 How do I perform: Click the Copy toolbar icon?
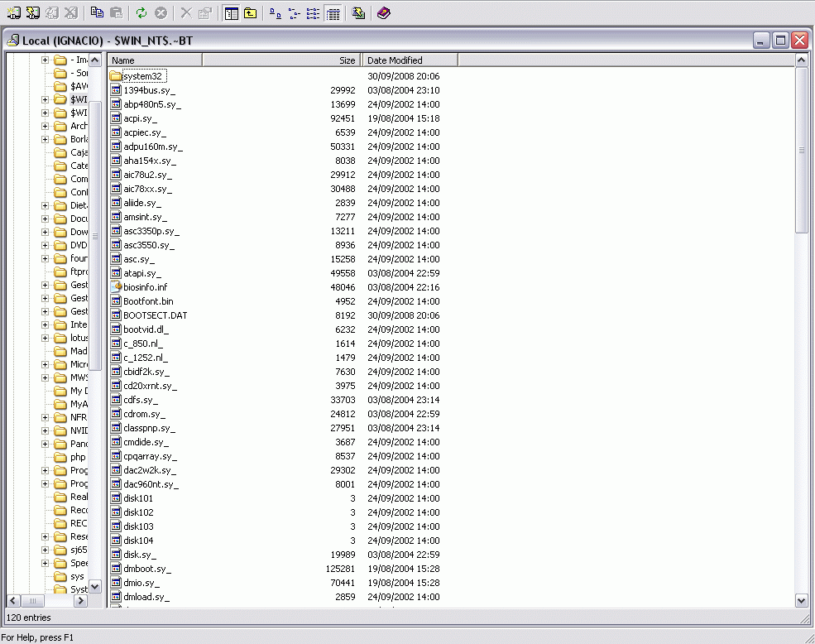[97, 13]
